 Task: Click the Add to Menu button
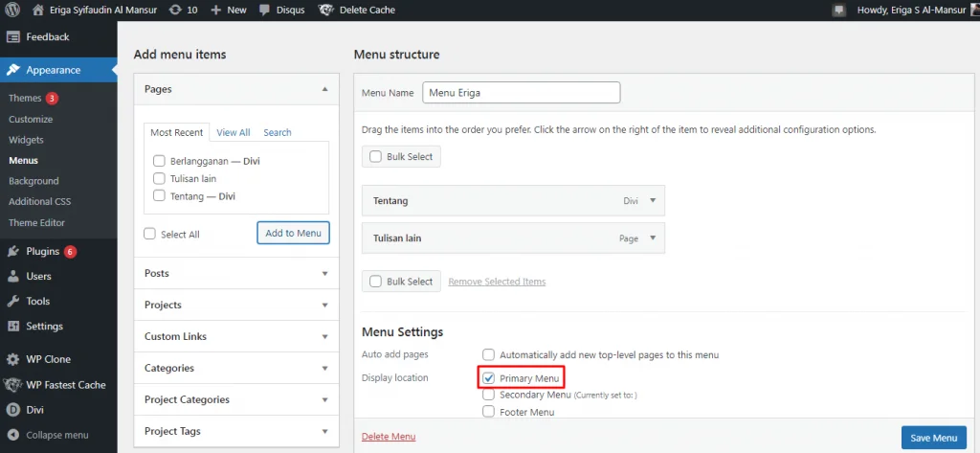(x=293, y=233)
